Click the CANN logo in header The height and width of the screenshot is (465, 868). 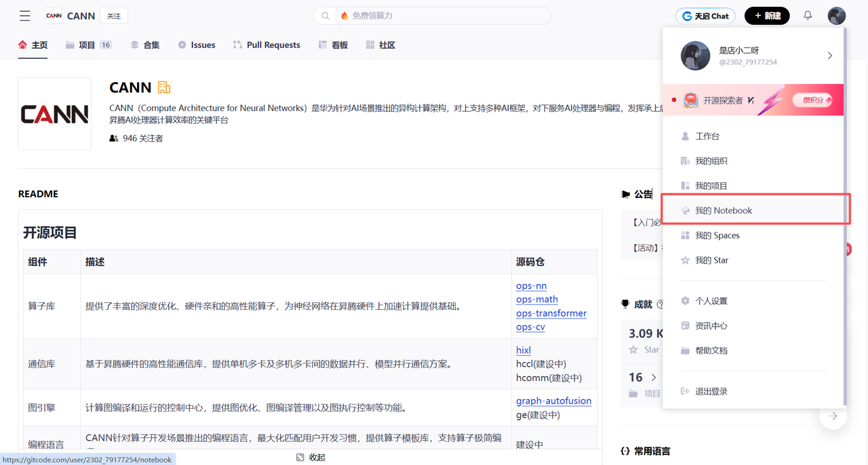54,16
